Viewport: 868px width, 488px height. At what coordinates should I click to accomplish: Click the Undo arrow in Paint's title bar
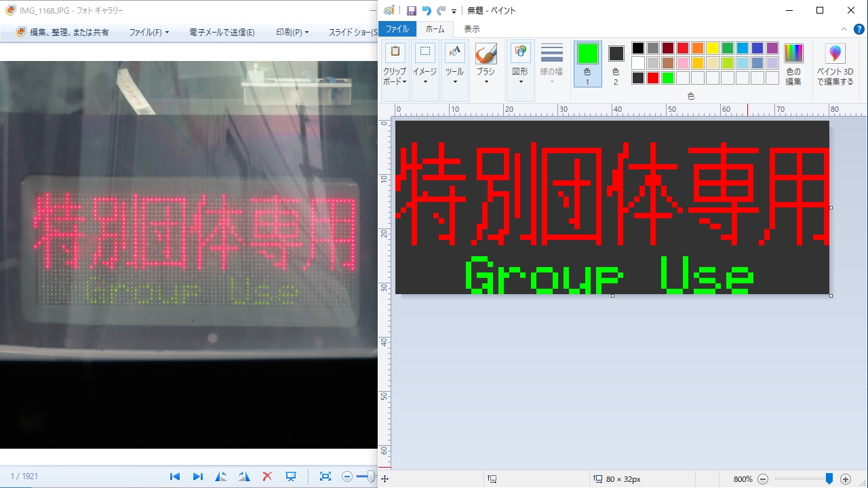click(x=427, y=10)
